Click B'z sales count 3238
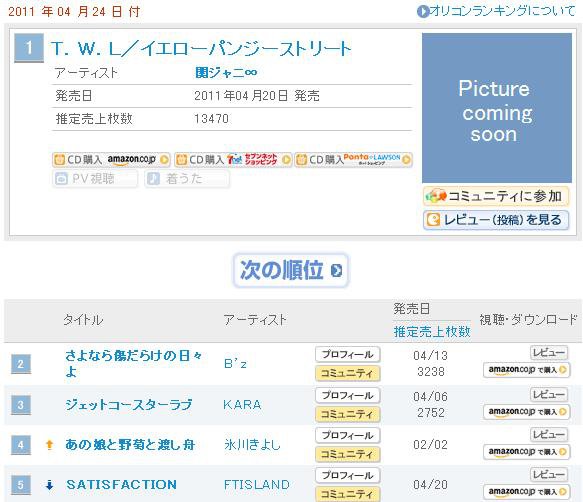 click(x=431, y=372)
